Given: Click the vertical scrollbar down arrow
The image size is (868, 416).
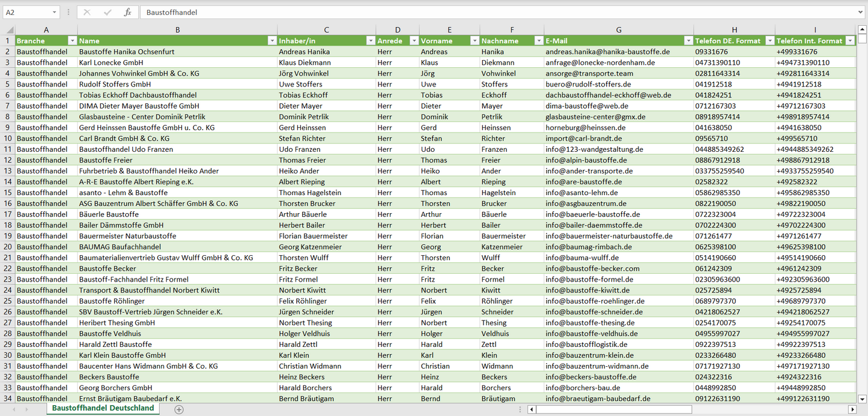Looking at the screenshot, I should pyautogui.click(x=862, y=398).
